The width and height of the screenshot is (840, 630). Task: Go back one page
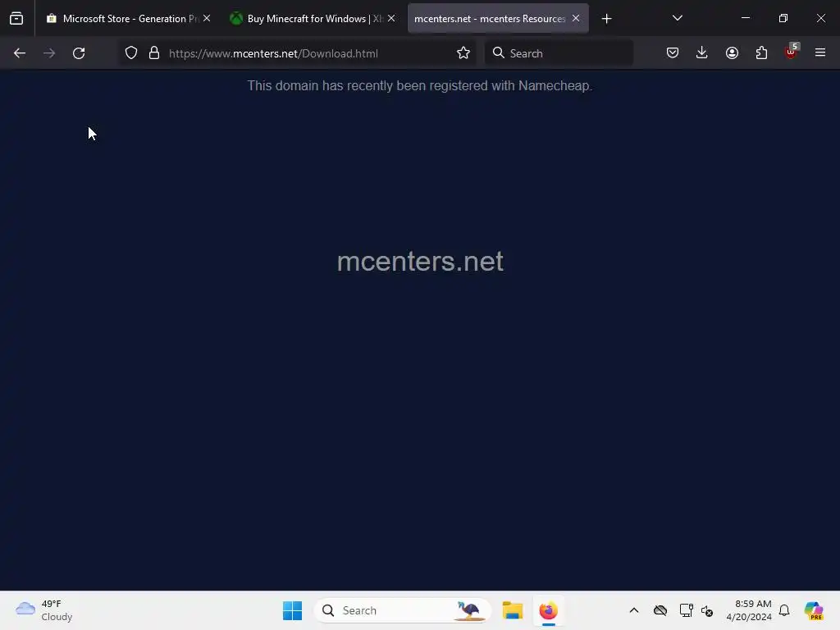[x=20, y=53]
